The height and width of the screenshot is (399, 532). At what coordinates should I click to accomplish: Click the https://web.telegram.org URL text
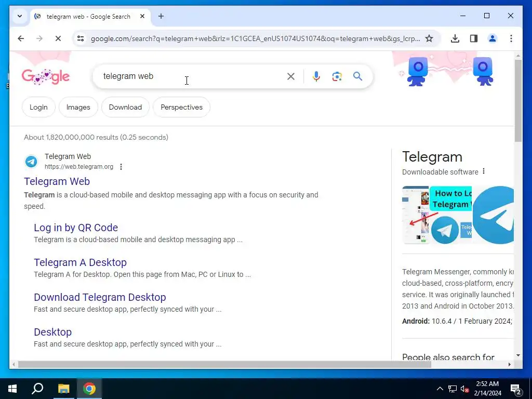(79, 167)
